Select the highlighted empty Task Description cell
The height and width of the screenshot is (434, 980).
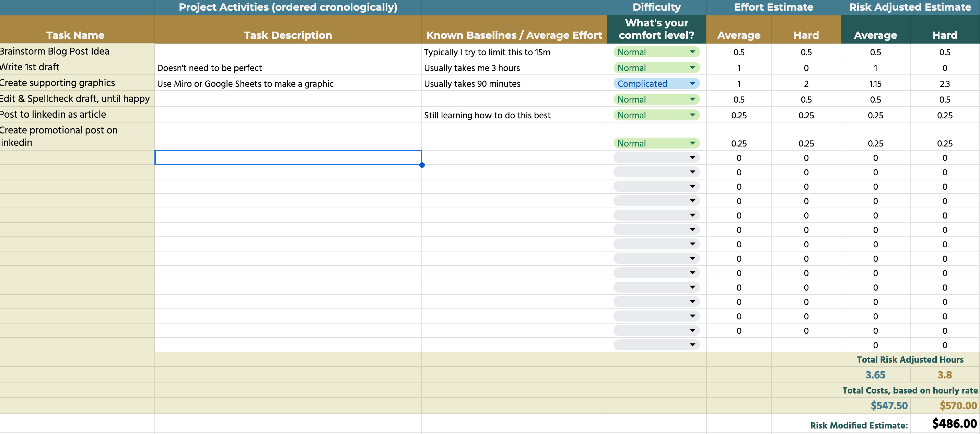click(288, 157)
